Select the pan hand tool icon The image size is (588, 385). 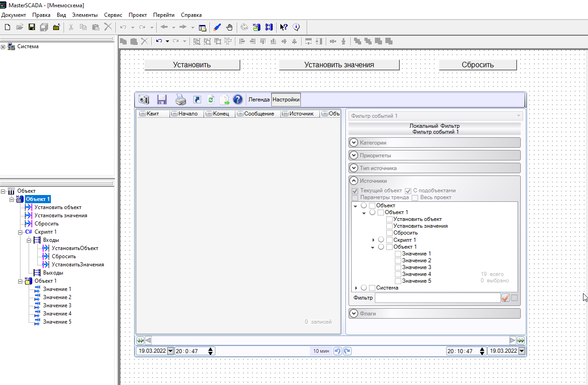[229, 27]
